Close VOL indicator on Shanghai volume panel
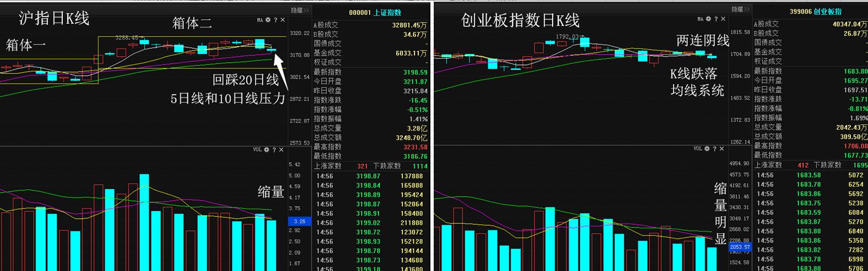The height and width of the screenshot is (271, 868). [x=281, y=150]
